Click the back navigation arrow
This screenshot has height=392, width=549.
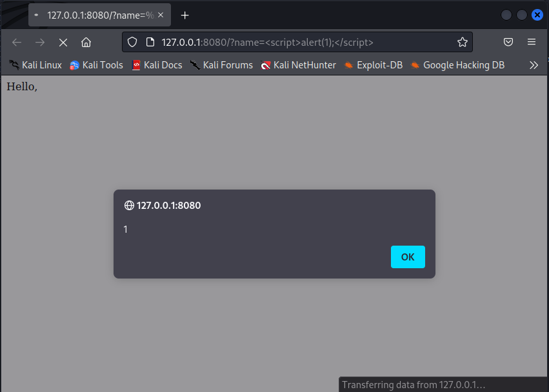pyautogui.click(x=17, y=43)
